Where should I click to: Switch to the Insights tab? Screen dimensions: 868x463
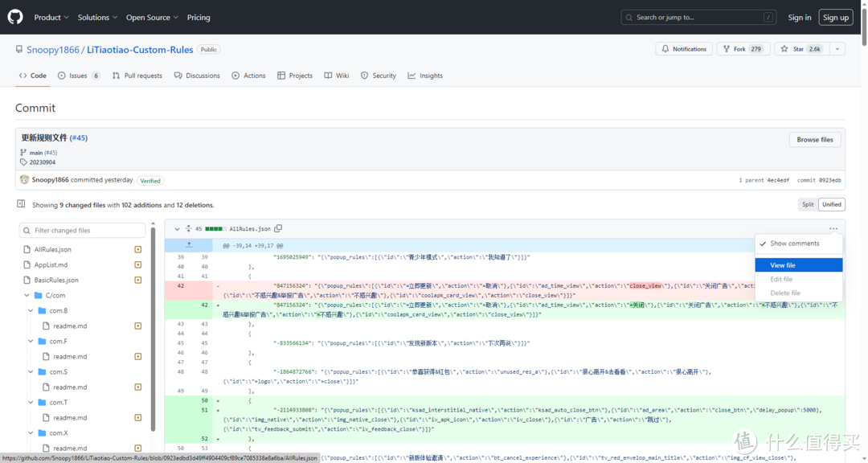pyautogui.click(x=425, y=76)
